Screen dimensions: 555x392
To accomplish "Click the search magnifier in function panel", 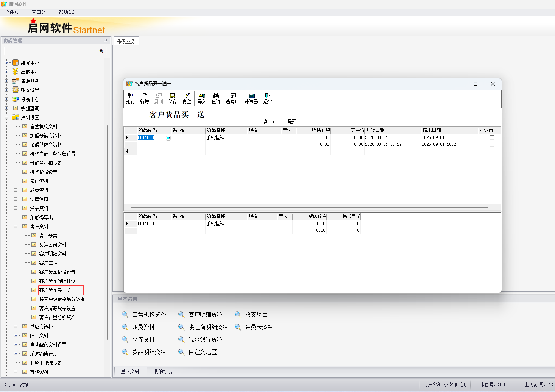I will 101,51.
